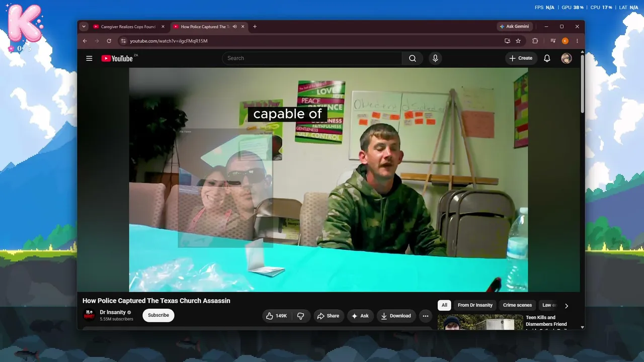
Task: Open the Dr Insanity channel name link
Action: 113,312
